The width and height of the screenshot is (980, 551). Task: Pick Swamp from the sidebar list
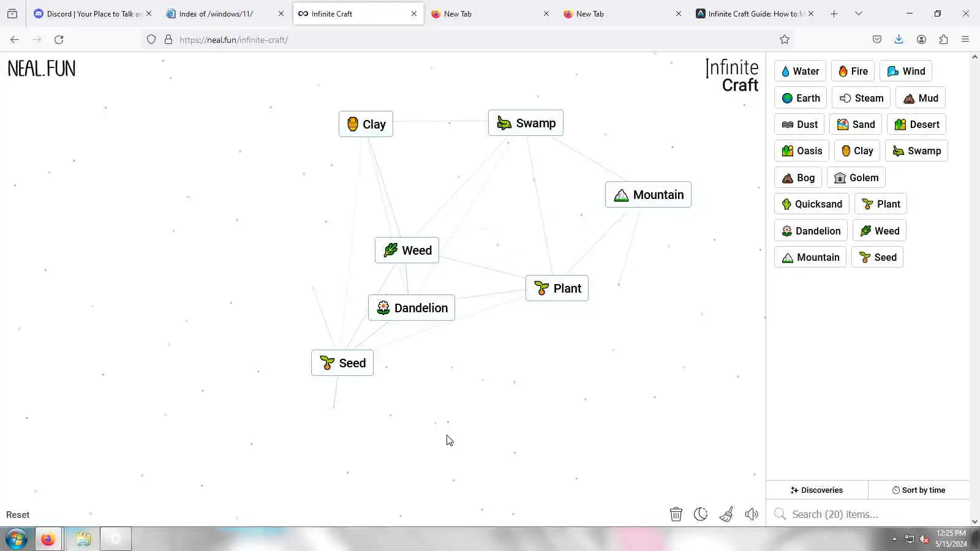tap(916, 151)
